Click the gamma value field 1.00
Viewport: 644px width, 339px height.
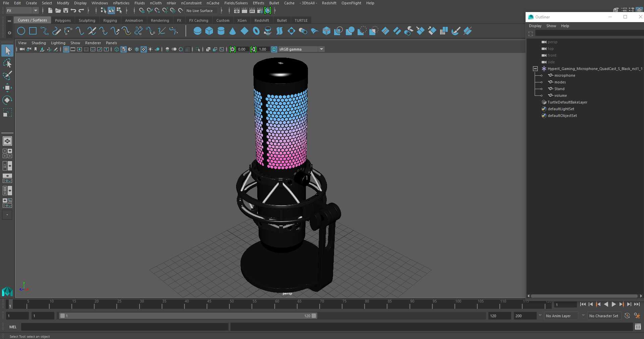263,49
